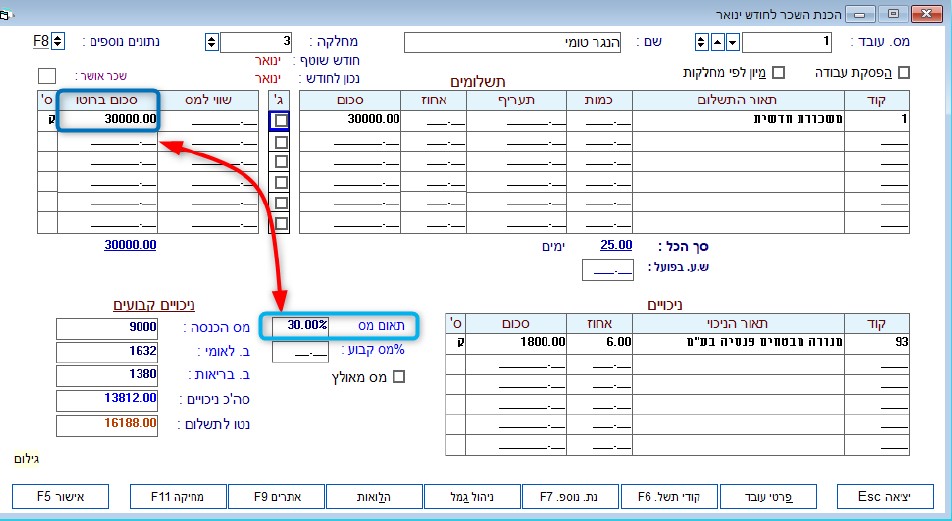
Task: Check the ג' box in the sixth payment row
Action: coord(280,223)
